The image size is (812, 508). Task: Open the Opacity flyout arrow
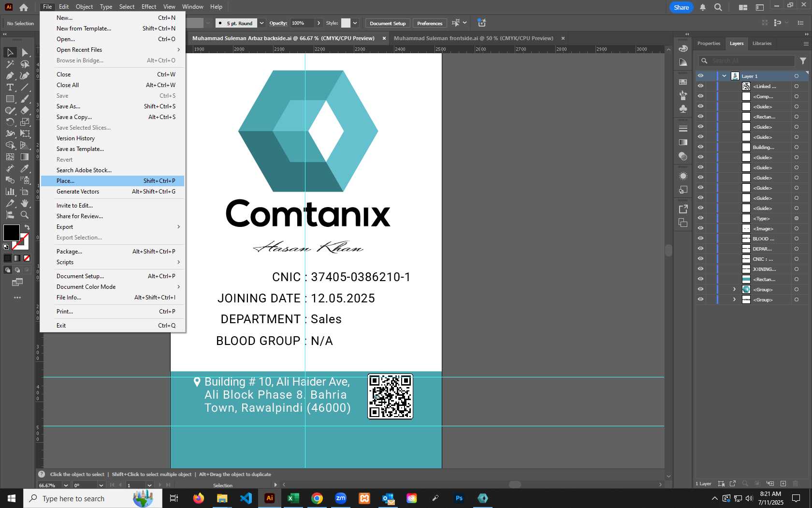(x=318, y=23)
